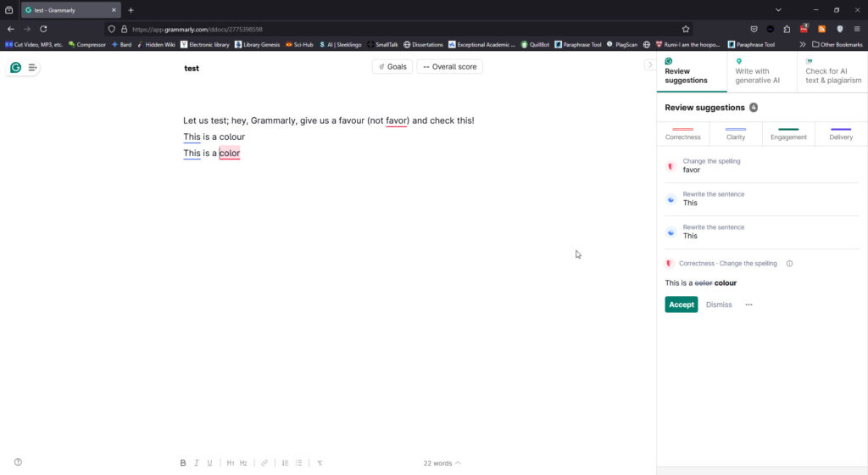Open the second 'Rewrite the sentence' suggestion
The width and height of the screenshot is (868, 475).
coord(762,232)
